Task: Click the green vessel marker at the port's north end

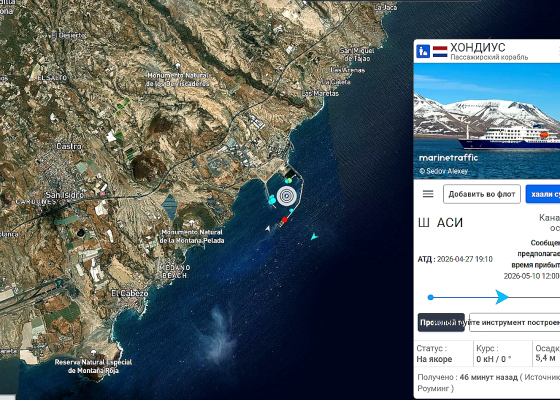Action: (289, 181)
